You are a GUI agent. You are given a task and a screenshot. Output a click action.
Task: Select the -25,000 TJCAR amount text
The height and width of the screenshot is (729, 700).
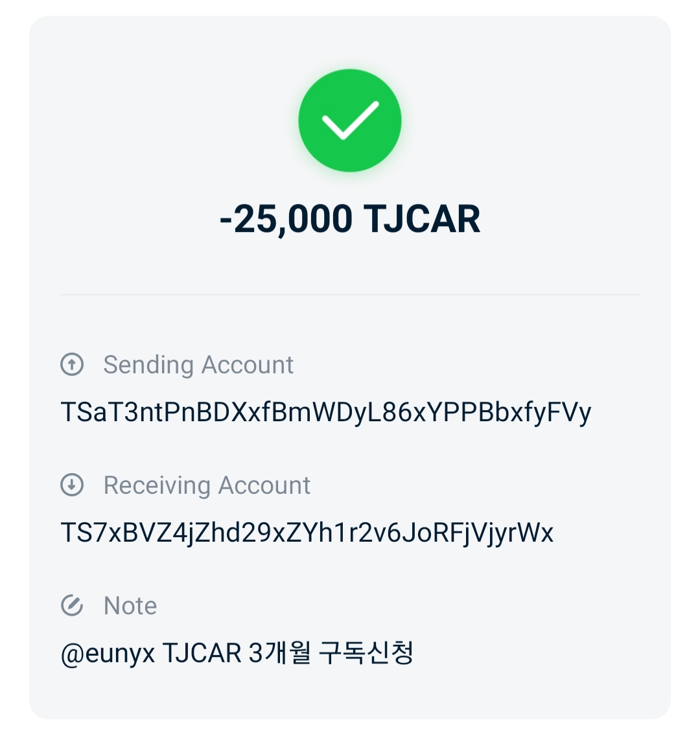coord(350,219)
